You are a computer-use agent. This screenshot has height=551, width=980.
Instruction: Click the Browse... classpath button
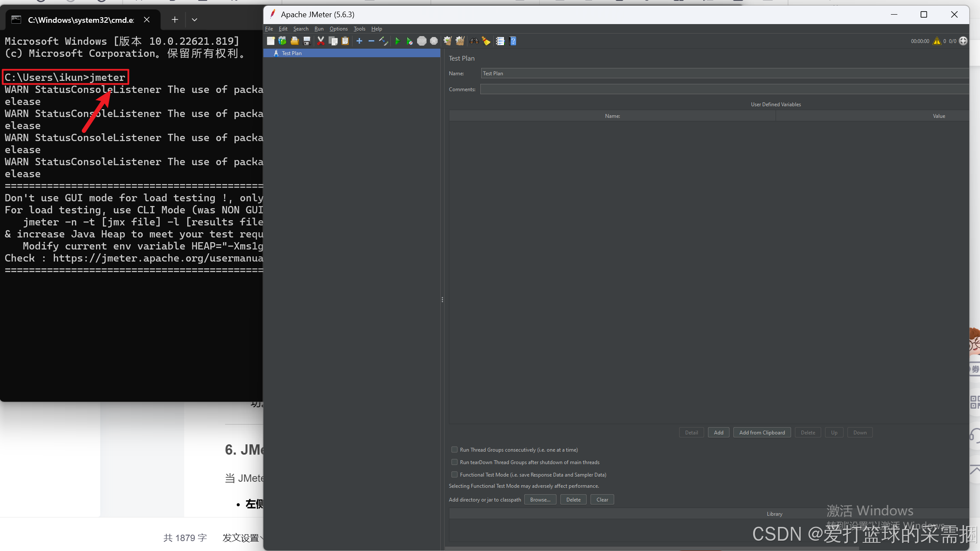click(x=540, y=499)
